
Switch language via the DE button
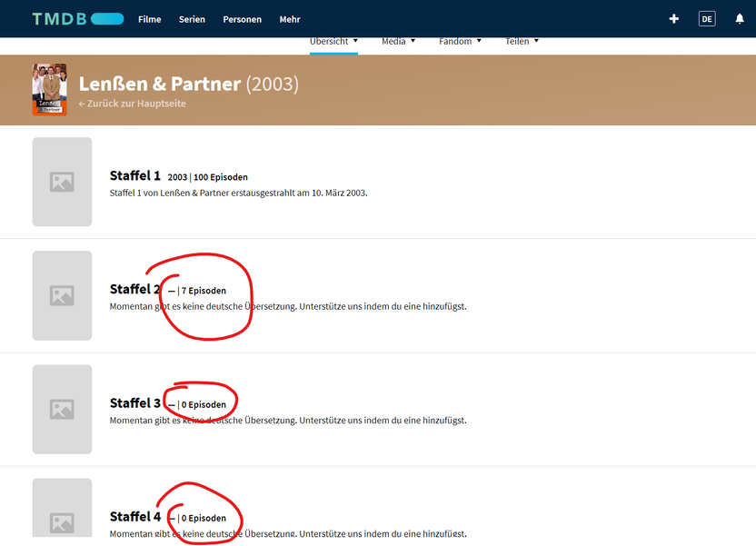point(707,19)
